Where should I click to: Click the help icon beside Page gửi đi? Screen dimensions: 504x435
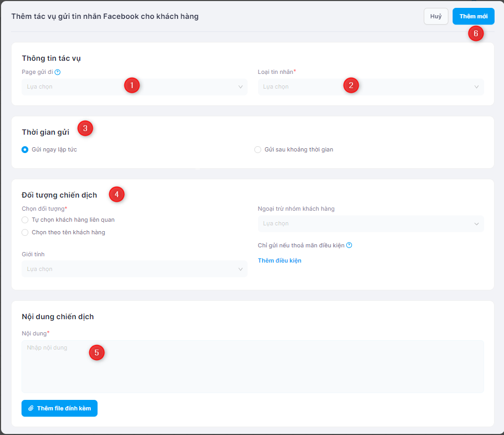coord(58,72)
